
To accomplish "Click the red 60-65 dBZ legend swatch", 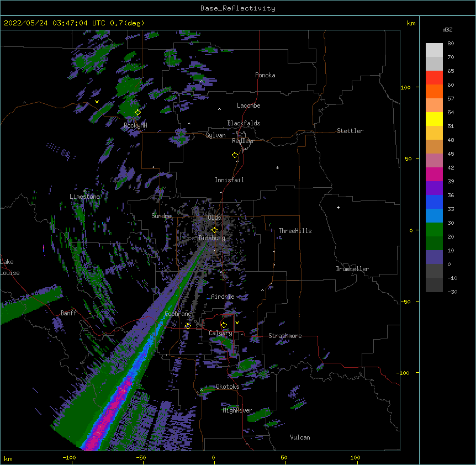I will (x=434, y=78).
